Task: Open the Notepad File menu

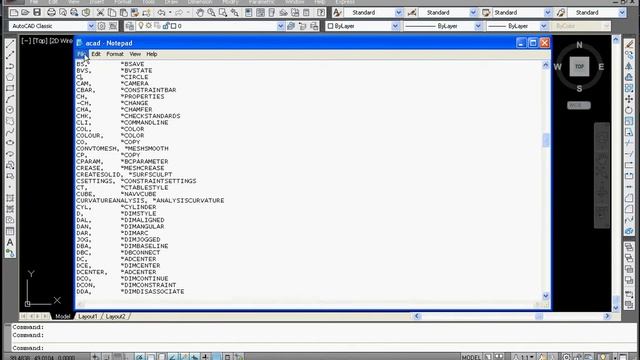Action: pos(81,54)
